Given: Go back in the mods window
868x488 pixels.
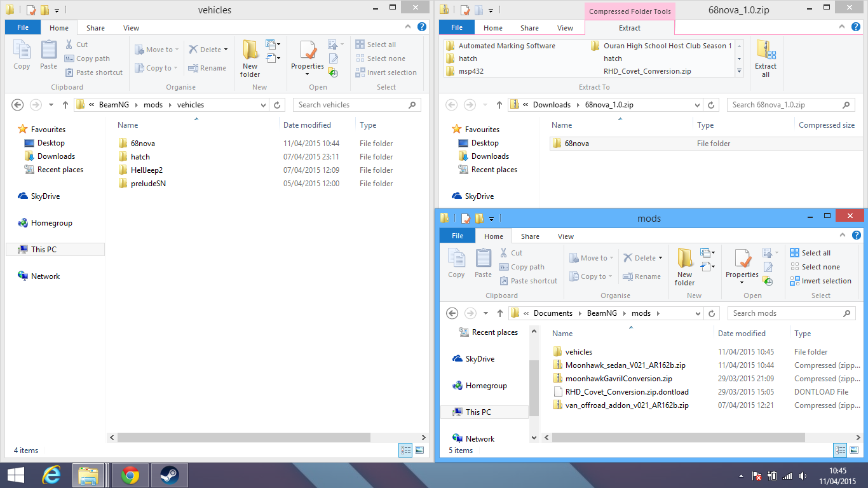Looking at the screenshot, I should pyautogui.click(x=452, y=313).
